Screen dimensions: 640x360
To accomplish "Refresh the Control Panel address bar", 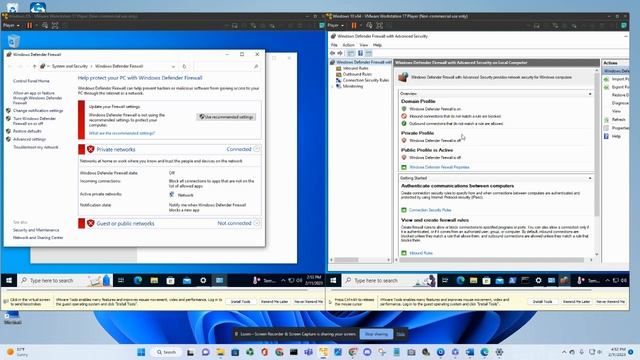I will (184, 66).
